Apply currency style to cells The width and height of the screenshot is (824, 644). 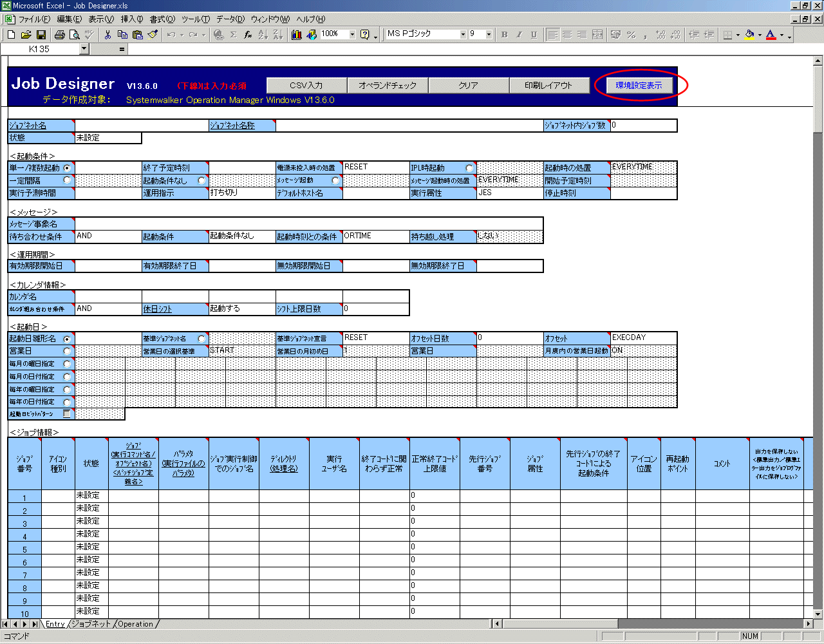click(x=616, y=35)
